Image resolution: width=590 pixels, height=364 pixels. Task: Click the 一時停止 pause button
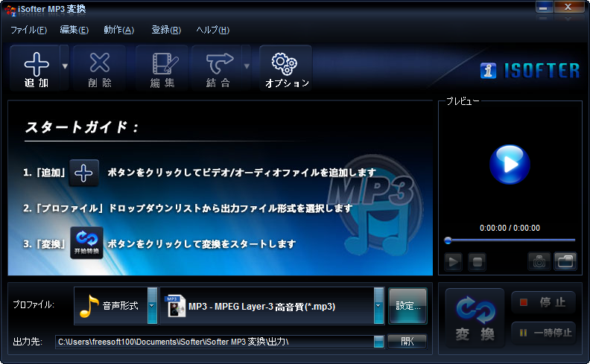pyautogui.click(x=543, y=333)
